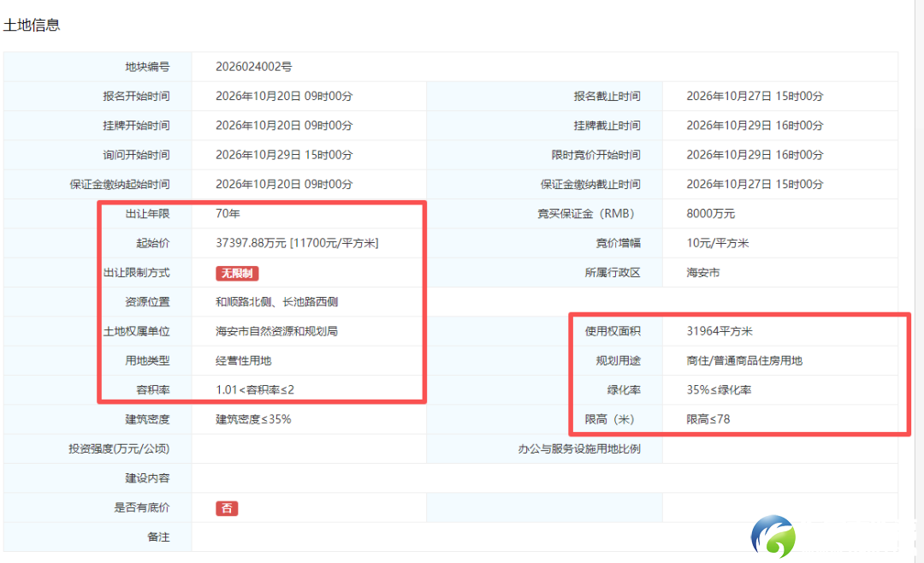Click the 起始价 label
Screen dimensions: 924x563
coord(152,243)
